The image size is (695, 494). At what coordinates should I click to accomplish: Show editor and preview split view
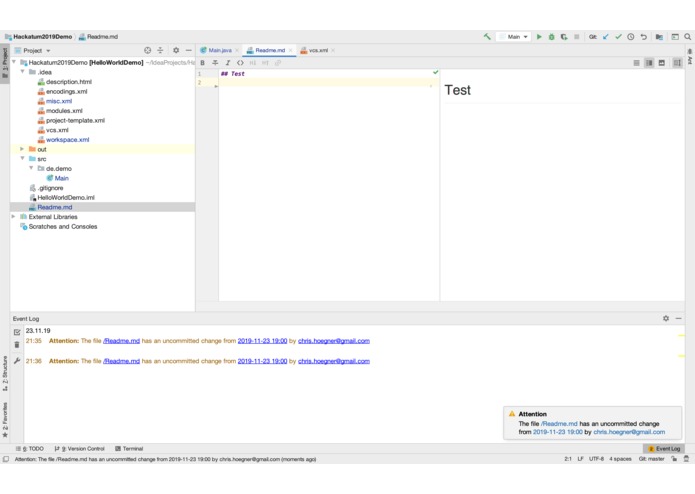[649, 63]
